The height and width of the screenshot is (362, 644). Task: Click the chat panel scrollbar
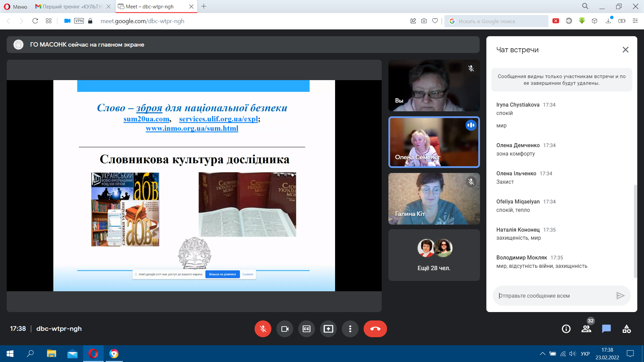pyautogui.click(x=635, y=231)
